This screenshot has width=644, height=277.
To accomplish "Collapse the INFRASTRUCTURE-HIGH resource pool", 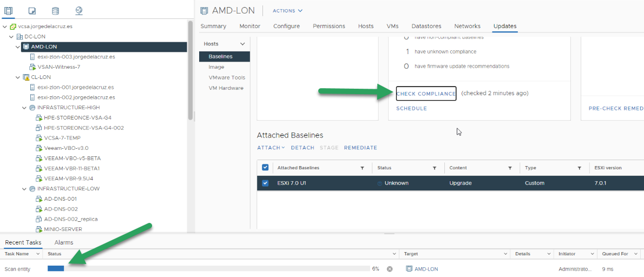I will (x=24, y=108).
